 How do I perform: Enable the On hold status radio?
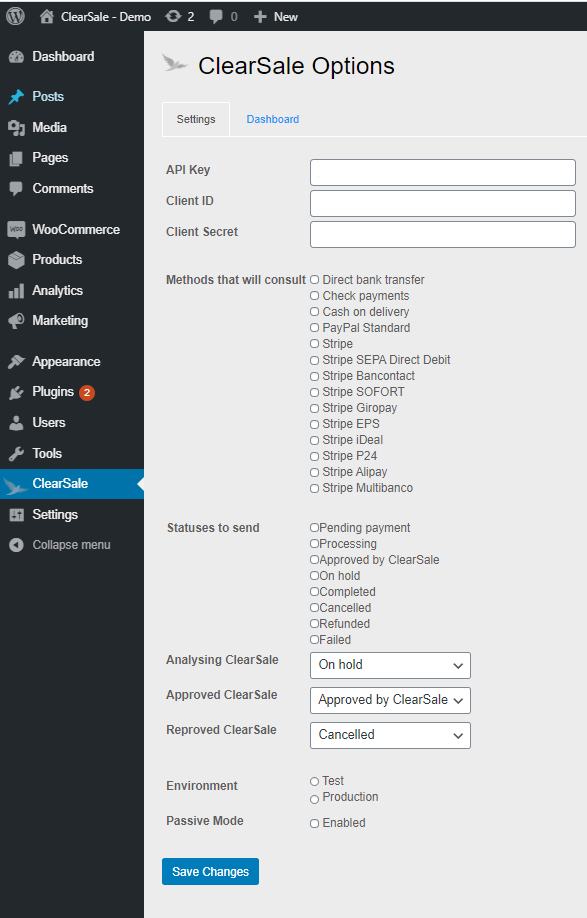pos(314,576)
